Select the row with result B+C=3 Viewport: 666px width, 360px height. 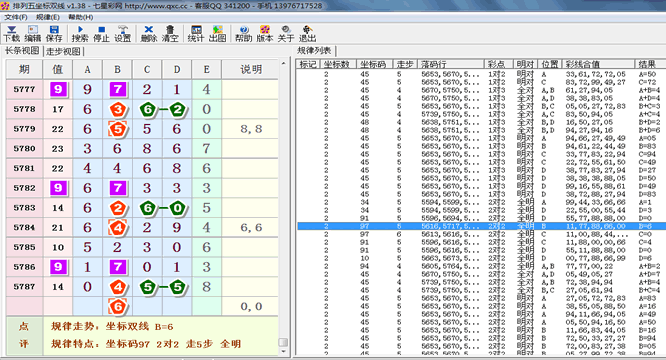(x=481, y=106)
